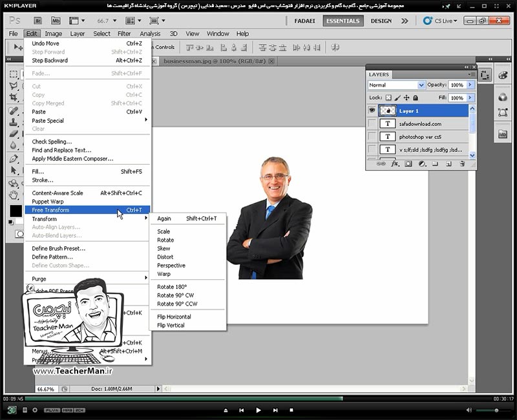This screenshot has height=420, width=517.
Task: Select the Eraser tool
Action: point(13,134)
